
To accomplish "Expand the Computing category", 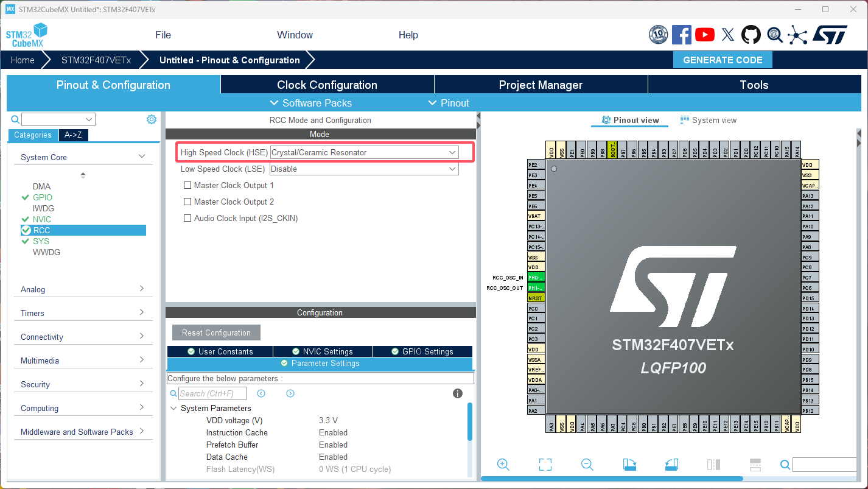I will (83, 408).
